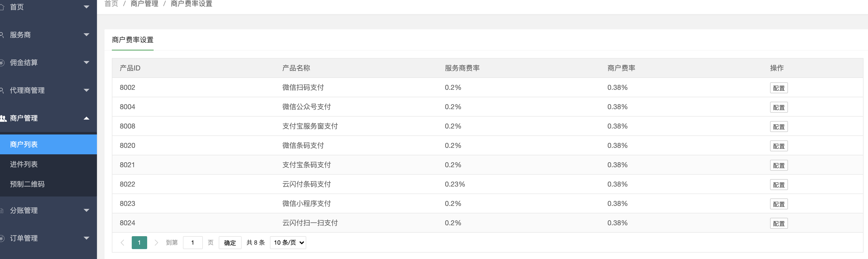The image size is (868, 259).
Task: Click the 代理商管理 user icon in sidebar
Action: pos(2,90)
